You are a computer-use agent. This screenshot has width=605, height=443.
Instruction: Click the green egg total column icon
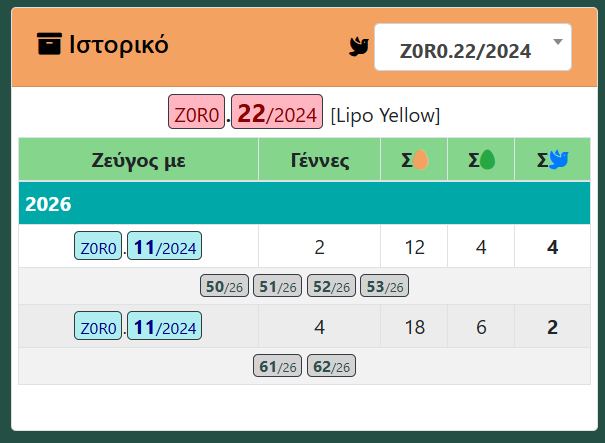pyautogui.click(x=488, y=160)
